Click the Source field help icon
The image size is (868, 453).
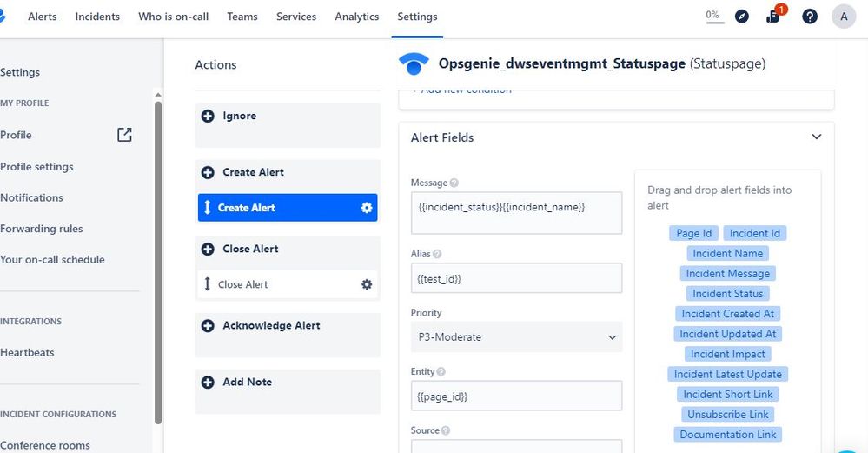pos(446,430)
